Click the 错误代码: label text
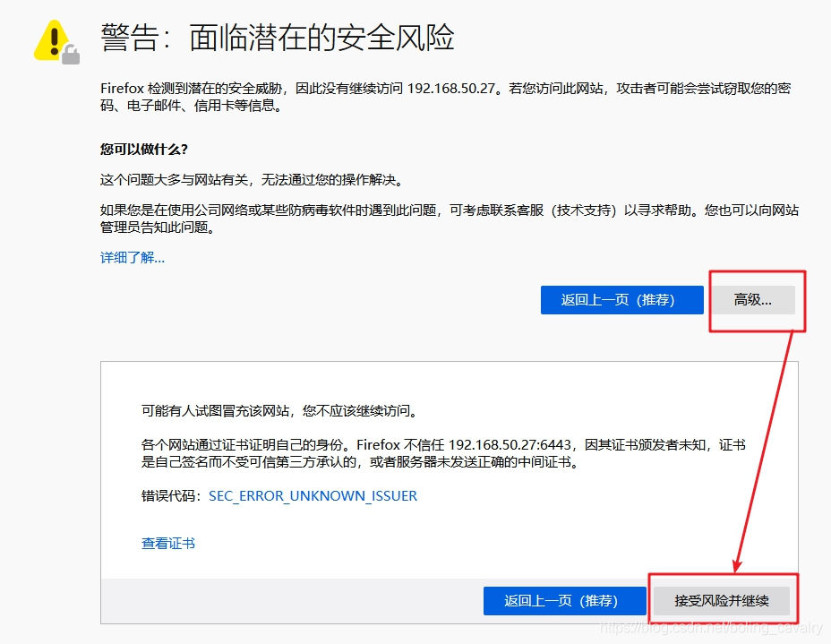Screen dimensions: 831x644 tap(171, 495)
